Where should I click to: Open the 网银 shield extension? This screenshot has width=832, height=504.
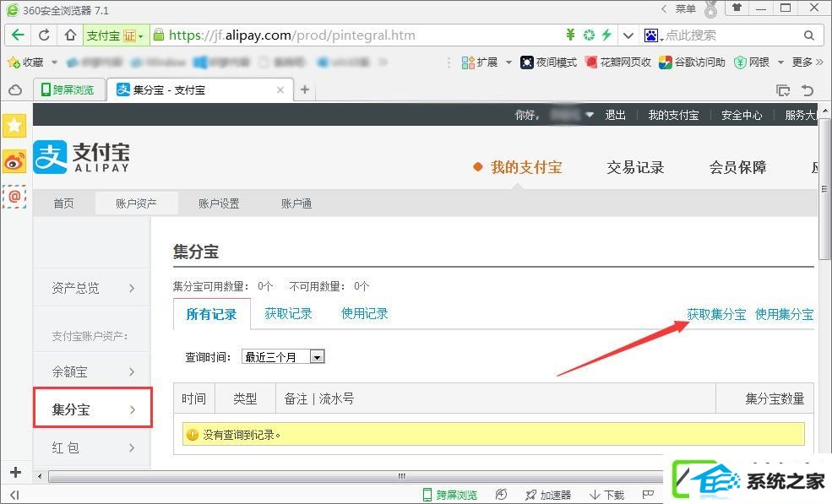tap(752, 62)
